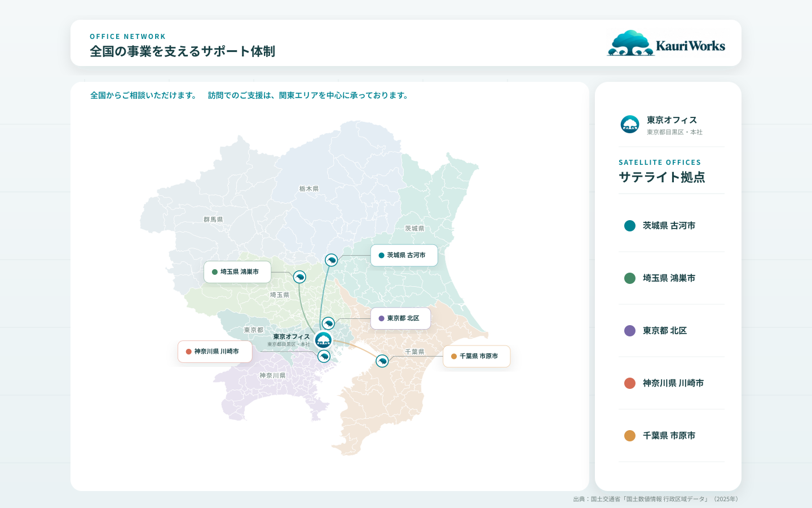Click the 群馬県 label on map

213,219
